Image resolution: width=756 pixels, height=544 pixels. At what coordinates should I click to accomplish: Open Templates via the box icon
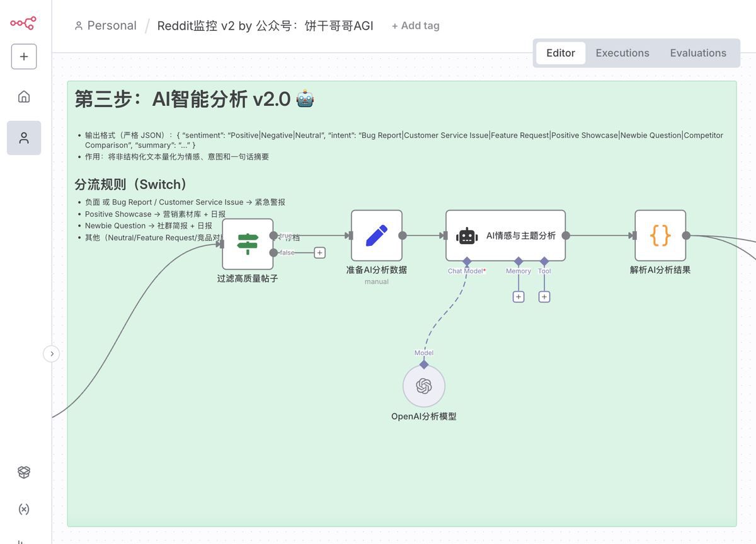tap(23, 472)
